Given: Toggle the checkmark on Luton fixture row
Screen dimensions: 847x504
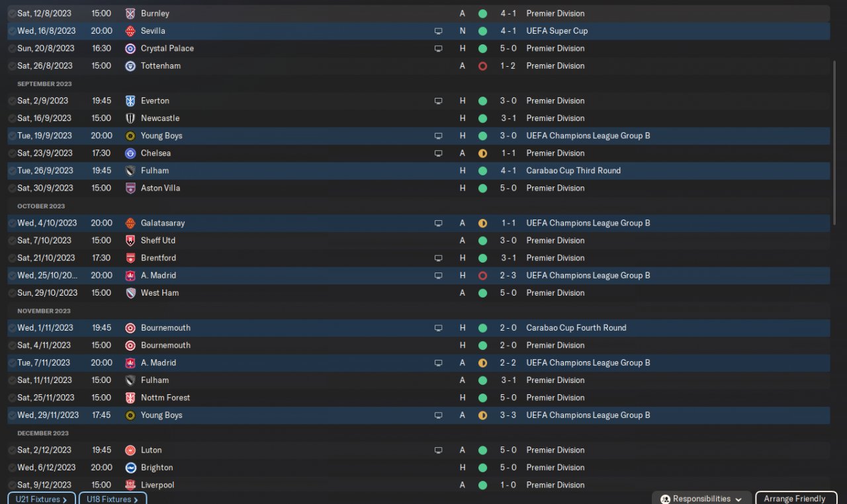Looking at the screenshot, I should 12,450.
